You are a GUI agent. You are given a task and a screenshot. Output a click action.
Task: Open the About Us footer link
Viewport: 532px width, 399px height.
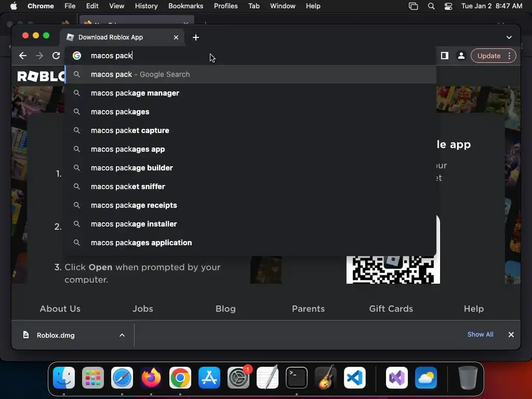(x=60, y=309)
